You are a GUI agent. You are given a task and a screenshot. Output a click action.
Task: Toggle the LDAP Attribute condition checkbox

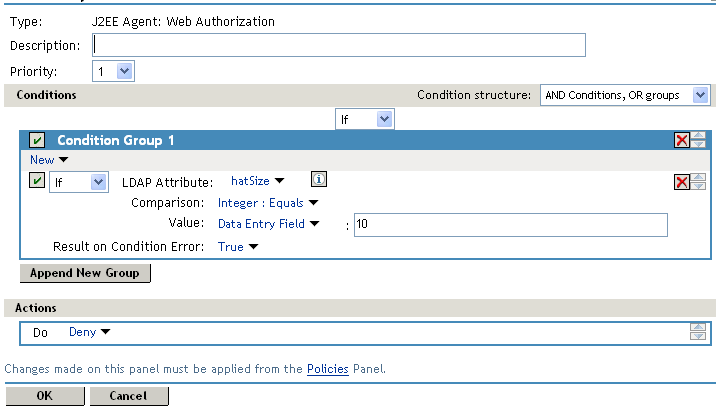tap(37, 181)
